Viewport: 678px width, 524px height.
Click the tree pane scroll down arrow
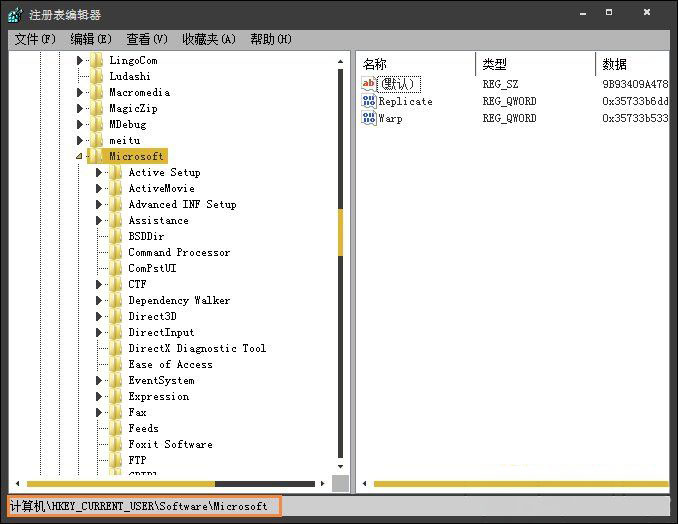[340, 466]
